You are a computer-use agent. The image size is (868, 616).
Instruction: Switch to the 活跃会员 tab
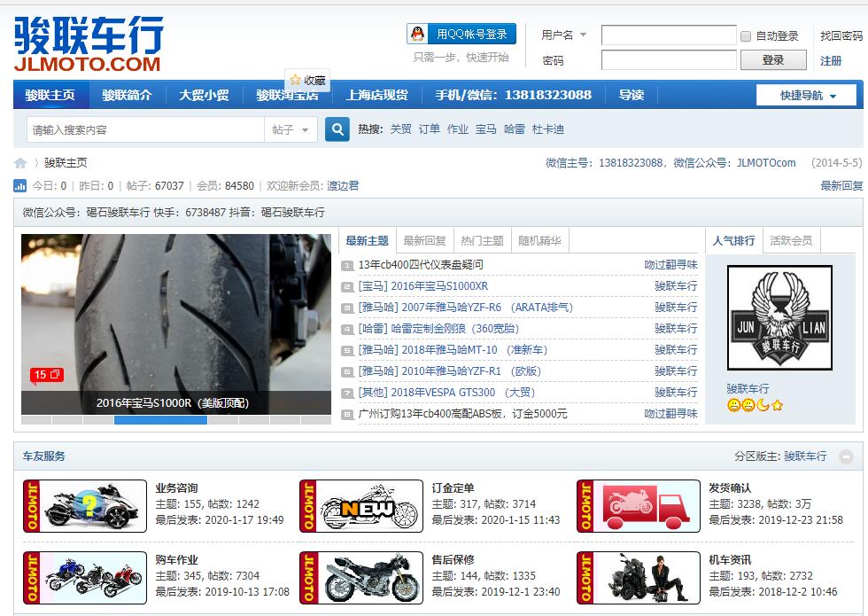(791, 241)
